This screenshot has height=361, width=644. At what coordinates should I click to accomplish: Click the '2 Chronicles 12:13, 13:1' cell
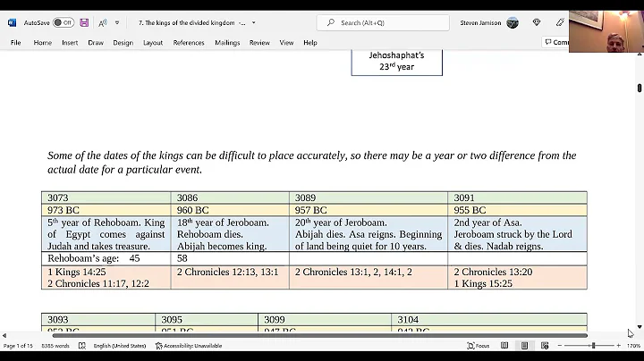(x=230, y=278)
